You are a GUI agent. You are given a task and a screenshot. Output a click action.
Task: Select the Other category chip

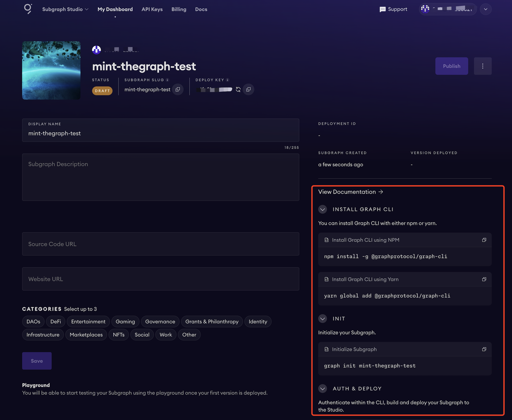coord(189,335)
